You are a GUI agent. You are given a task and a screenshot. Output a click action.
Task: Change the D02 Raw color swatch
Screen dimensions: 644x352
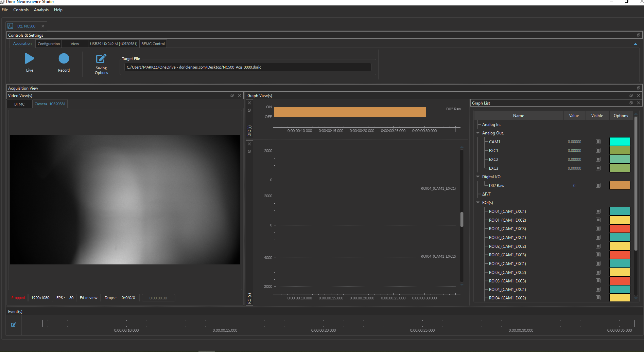(620, 185)
